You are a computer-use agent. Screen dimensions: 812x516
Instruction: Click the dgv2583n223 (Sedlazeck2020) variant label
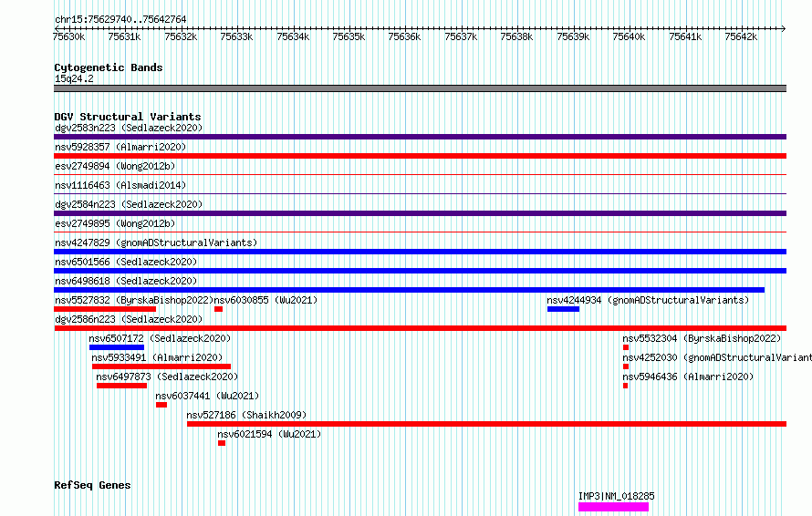(x=129, y=128)
